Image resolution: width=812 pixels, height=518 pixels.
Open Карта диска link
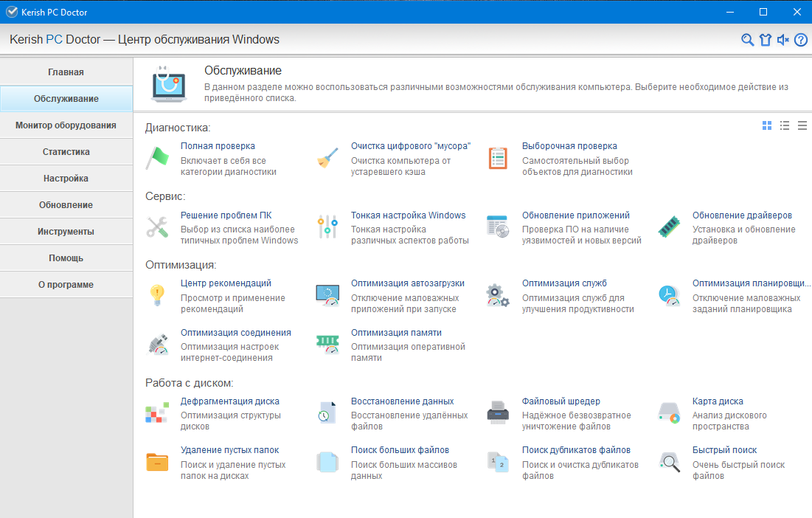[x=718, y=401]
